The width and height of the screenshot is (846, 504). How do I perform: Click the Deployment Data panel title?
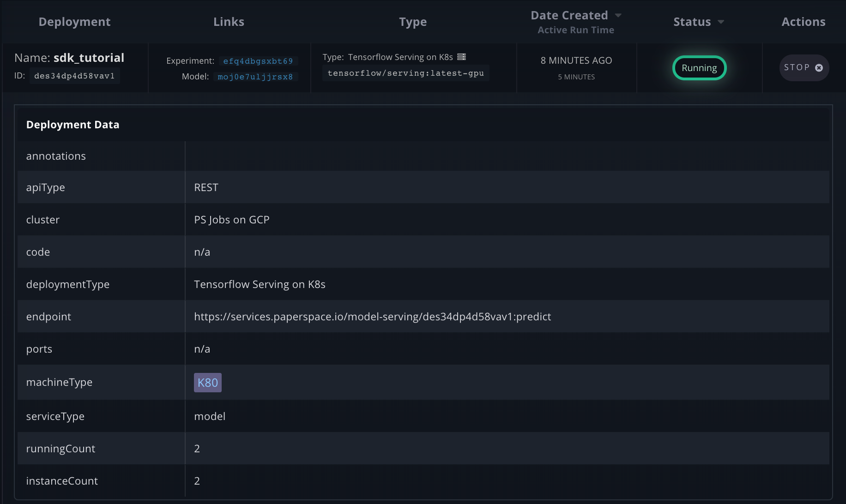point(73,124)
